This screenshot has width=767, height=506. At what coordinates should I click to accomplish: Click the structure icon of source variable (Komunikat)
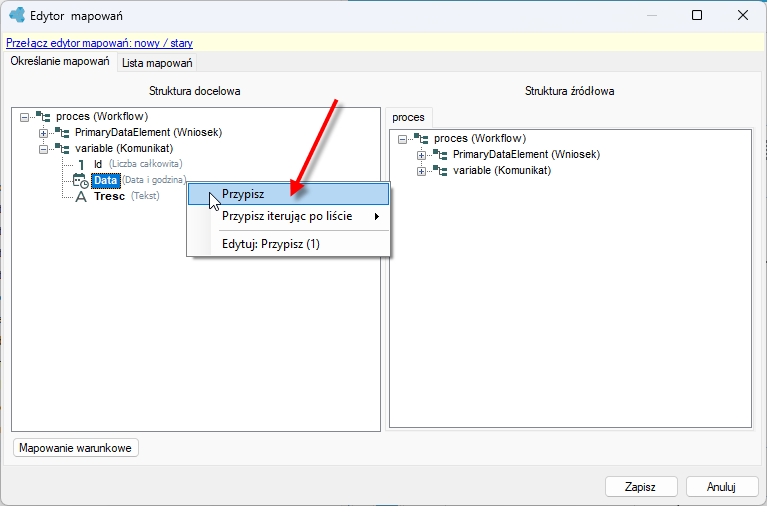click(440, 171)
